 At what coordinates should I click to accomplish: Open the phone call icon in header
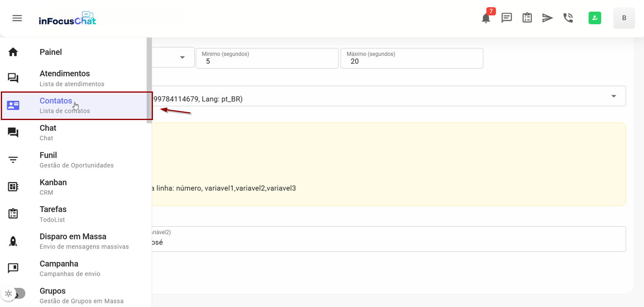pyautogui.click(x=568, y=18)
